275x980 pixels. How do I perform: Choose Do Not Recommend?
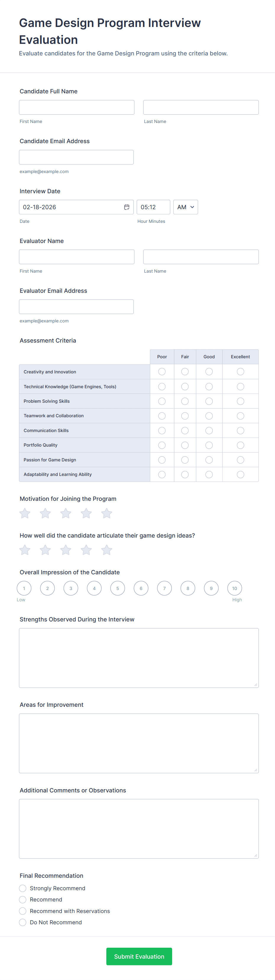(23, 923)
